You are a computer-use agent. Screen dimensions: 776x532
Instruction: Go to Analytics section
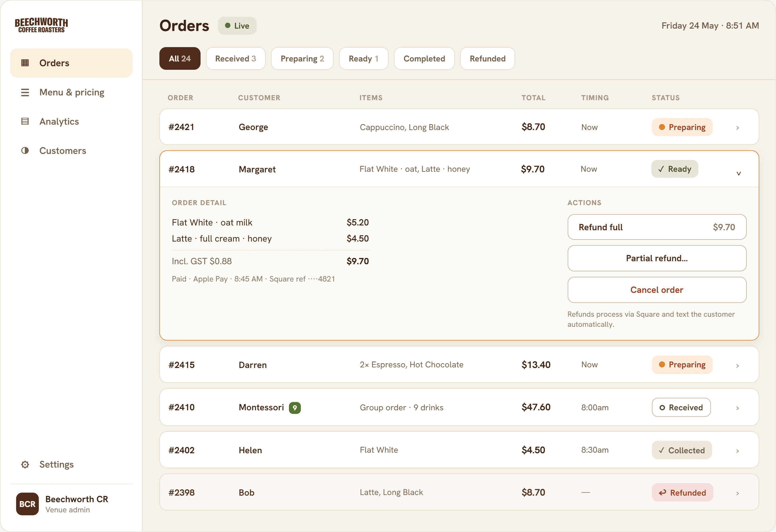coord(71,121)
